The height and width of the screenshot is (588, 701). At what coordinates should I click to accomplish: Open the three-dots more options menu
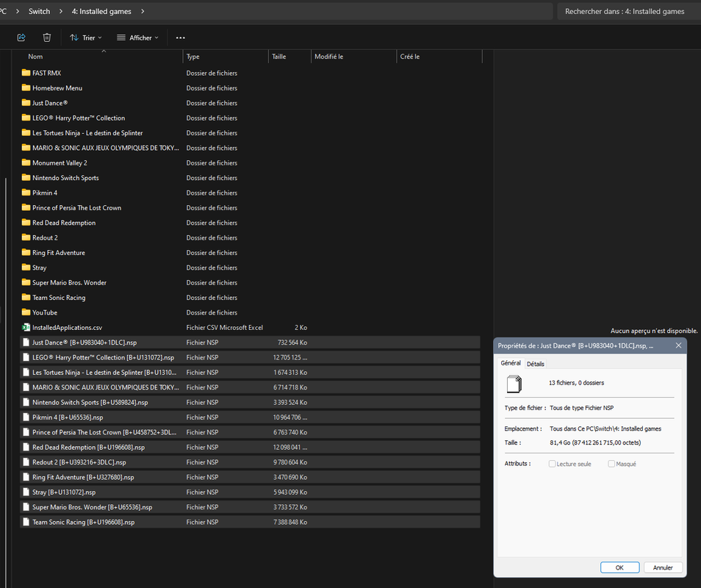[x=181, y=37]
